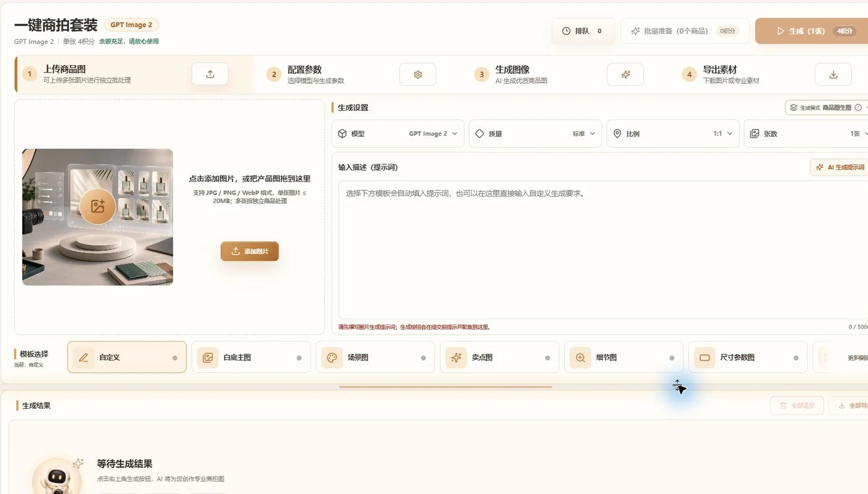Click the sparkle icon of 卖点图 template

pos(456,357)
